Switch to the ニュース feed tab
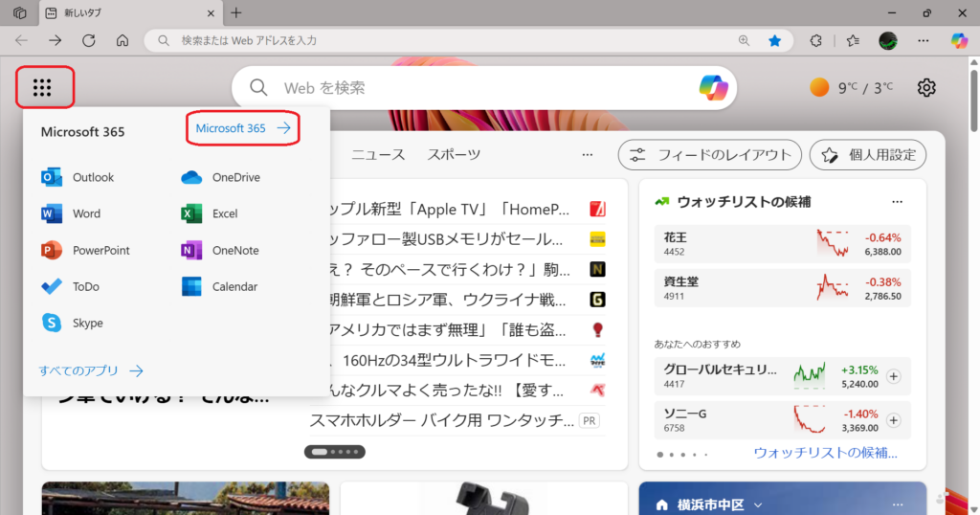The width and height of the screenshot is (980, 515). [x=377, y=155]
